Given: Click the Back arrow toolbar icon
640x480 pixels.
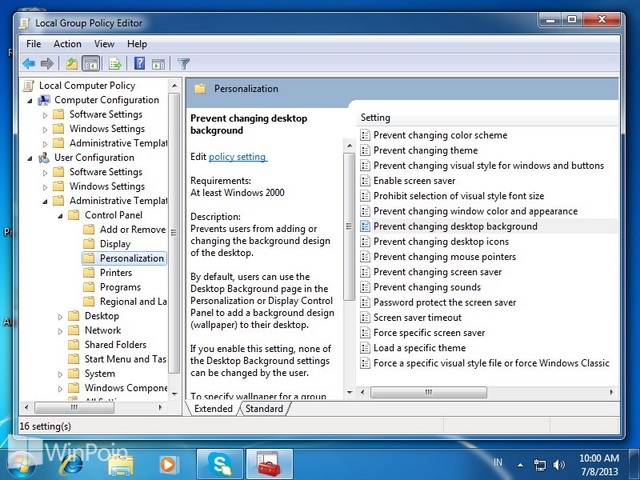Looking at the screenshot, I should [29, 63].
